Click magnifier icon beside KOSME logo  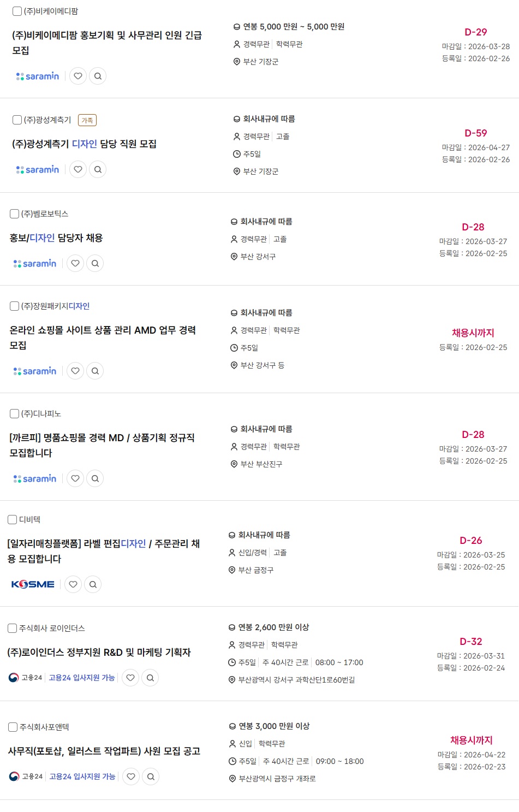pyautogui.click(x=93, y=585)
